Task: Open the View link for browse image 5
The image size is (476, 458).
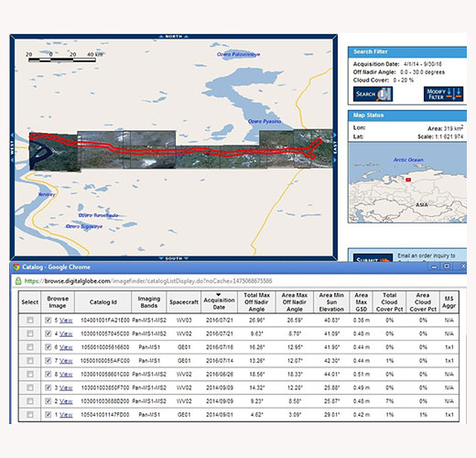Action: [x=66, y=321]
